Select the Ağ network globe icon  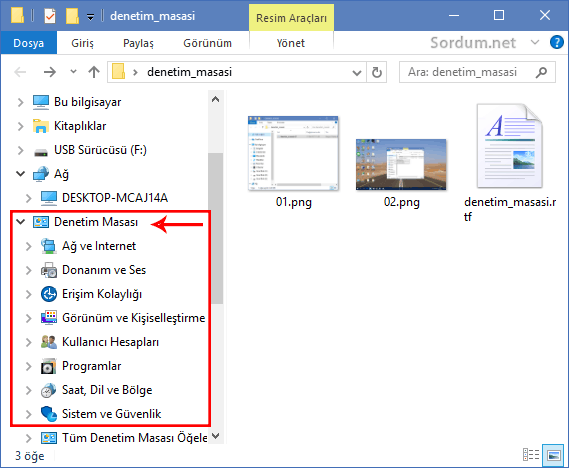[x=41, y=174]
